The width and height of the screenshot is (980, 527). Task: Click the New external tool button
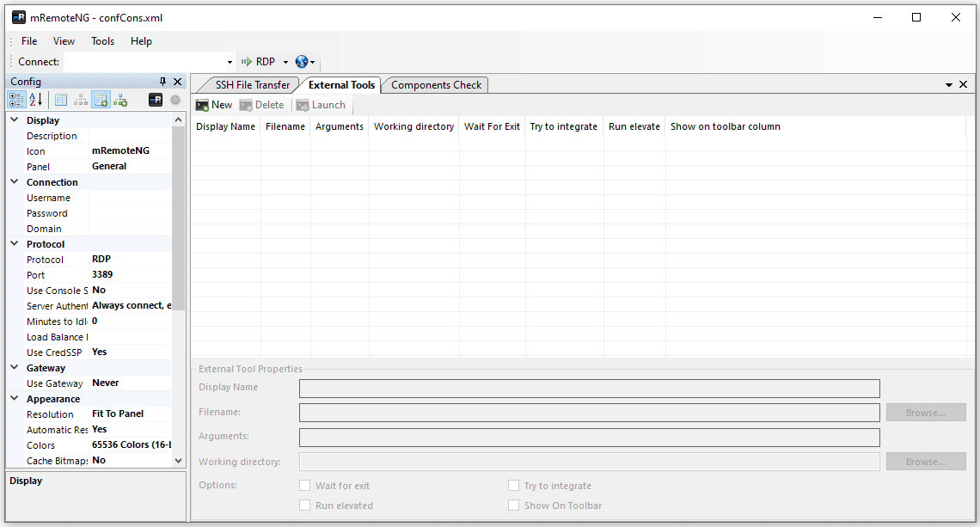[214, 105]
